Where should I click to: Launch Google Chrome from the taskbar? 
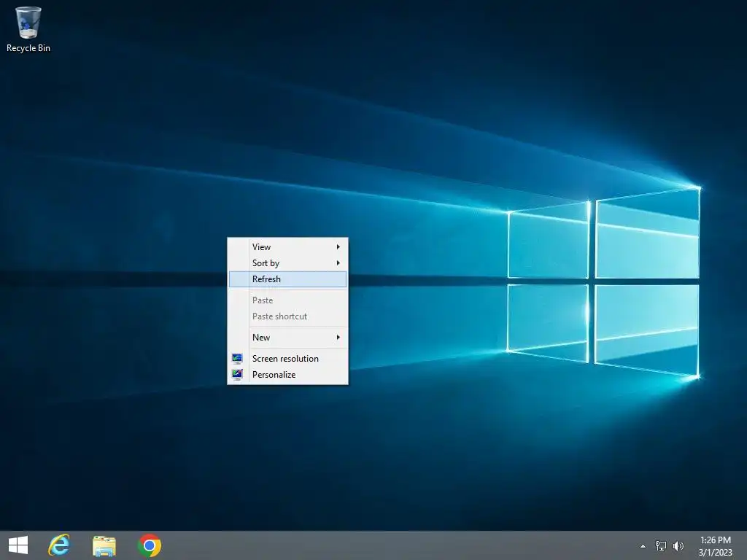pyautogui.click(x=149, y=545)
